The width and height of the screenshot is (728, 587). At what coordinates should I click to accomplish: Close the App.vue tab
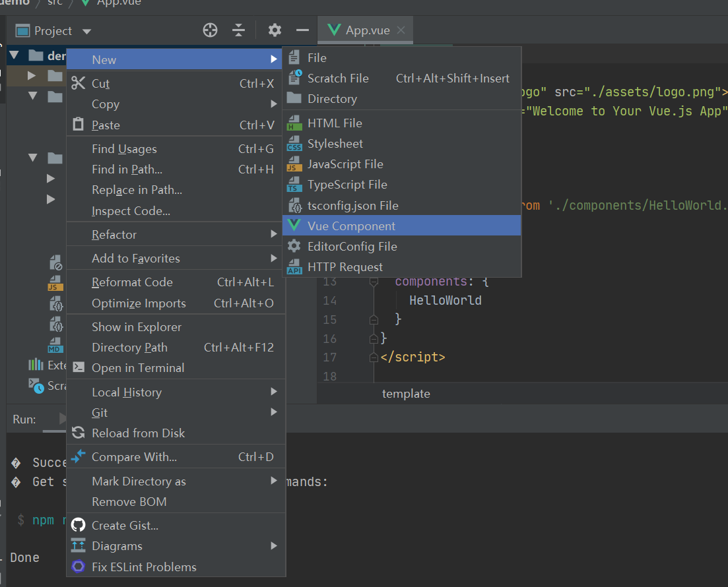pyautogui.click(x=401, y=30)
